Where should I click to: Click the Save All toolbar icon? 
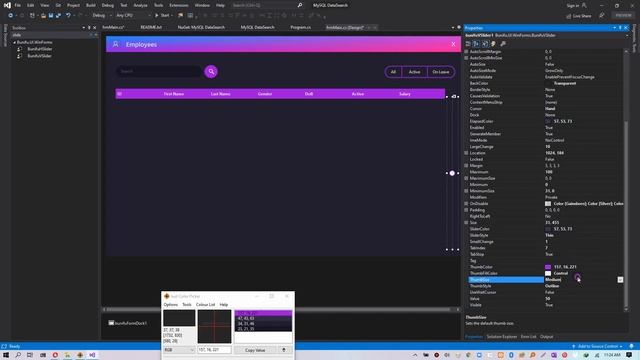(x=58, y=16)
